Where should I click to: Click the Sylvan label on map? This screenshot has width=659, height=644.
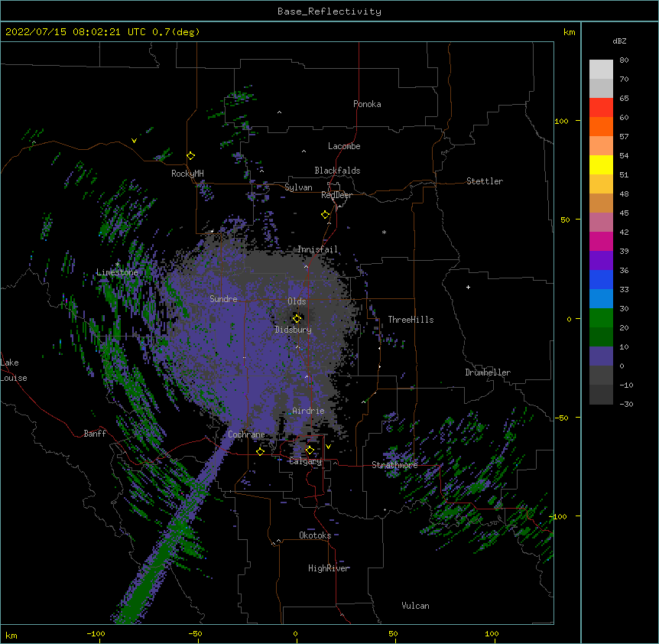point(298,187)
